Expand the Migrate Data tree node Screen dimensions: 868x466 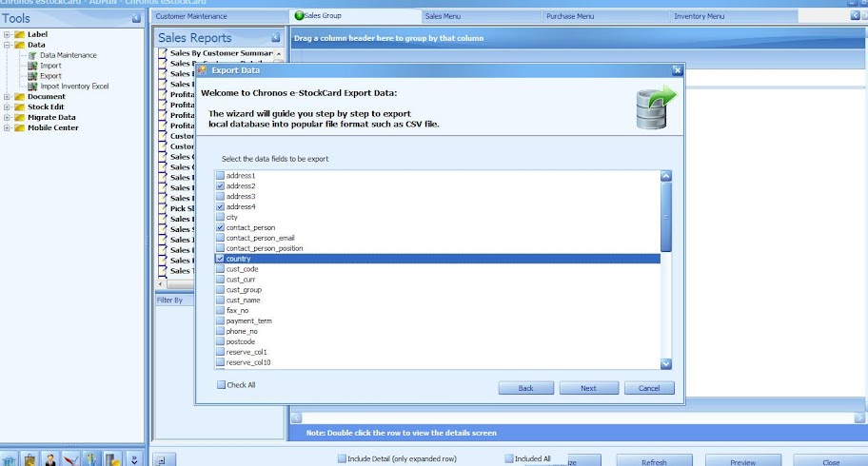(7, 117)
